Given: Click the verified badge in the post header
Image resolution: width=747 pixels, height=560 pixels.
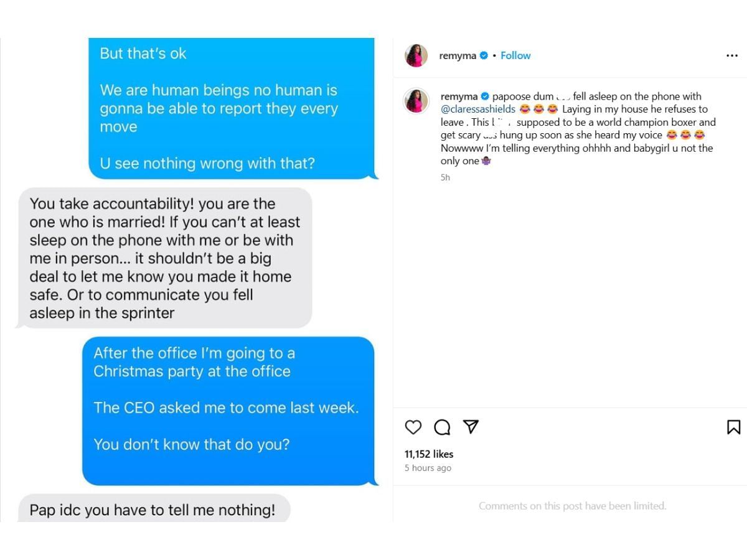Looking at the screenshot, I should [x=484, y=55].
